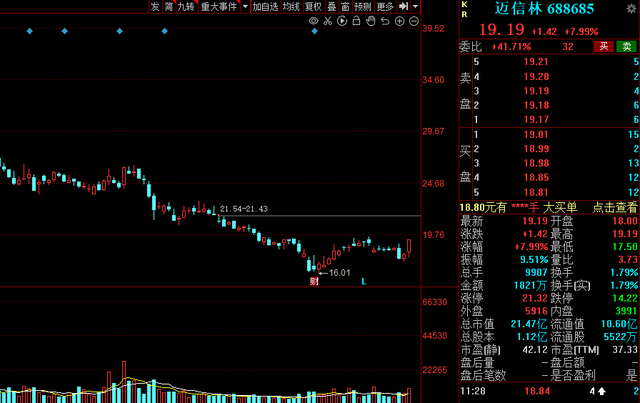This screenshot has height=403, width=640.
Task: Click the up arrow beside 4 in the tick row
Action: point(601,392)
